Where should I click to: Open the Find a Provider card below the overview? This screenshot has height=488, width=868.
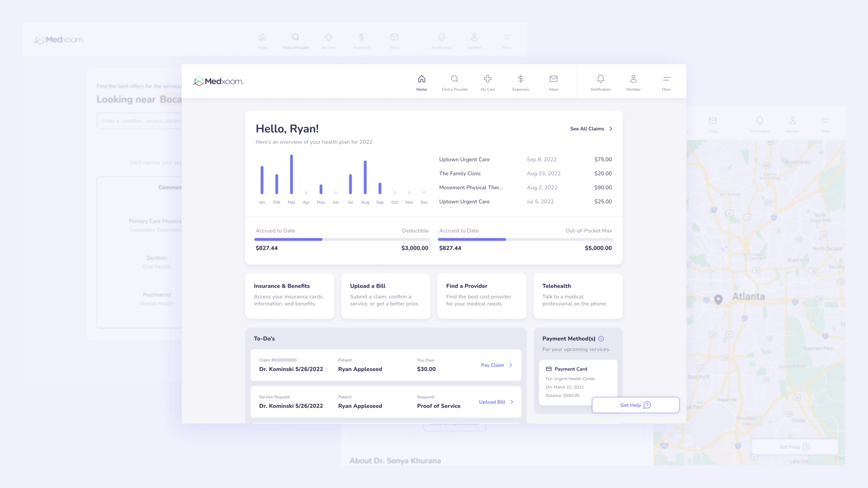point(482,296)
